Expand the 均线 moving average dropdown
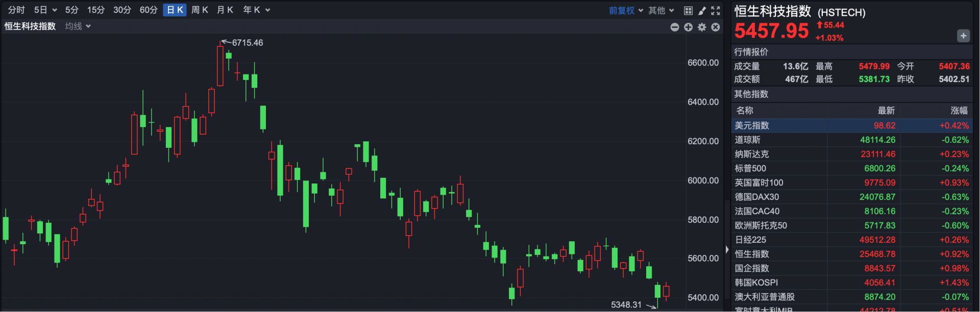 tap(78, 26)
